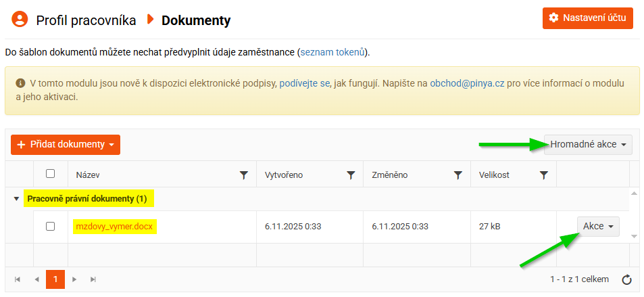This screenshot has width=644, height=297.
Task: Open the Vytvořeno column filter
Action: 351,175
